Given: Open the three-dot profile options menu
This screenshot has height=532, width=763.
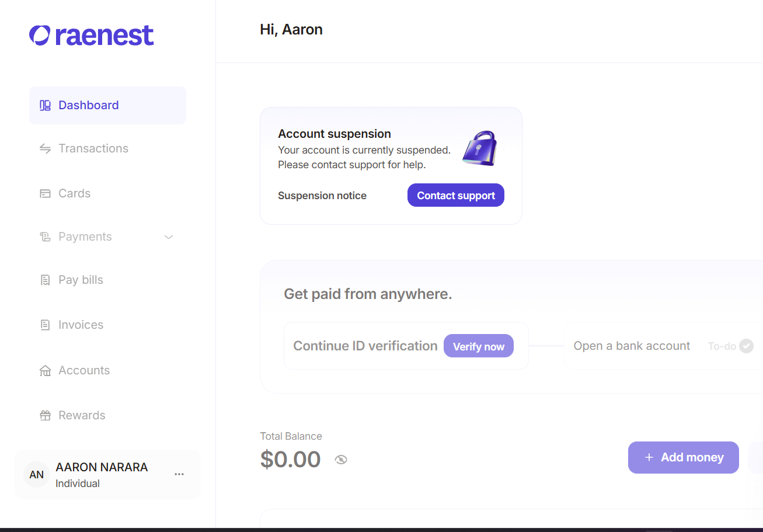Looking at the screenshot, I should (179, 475).
